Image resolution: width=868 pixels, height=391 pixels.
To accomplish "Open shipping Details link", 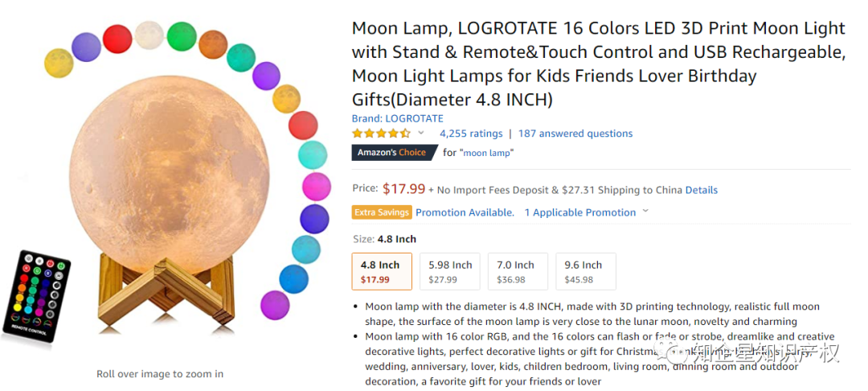I will point(701,191).
